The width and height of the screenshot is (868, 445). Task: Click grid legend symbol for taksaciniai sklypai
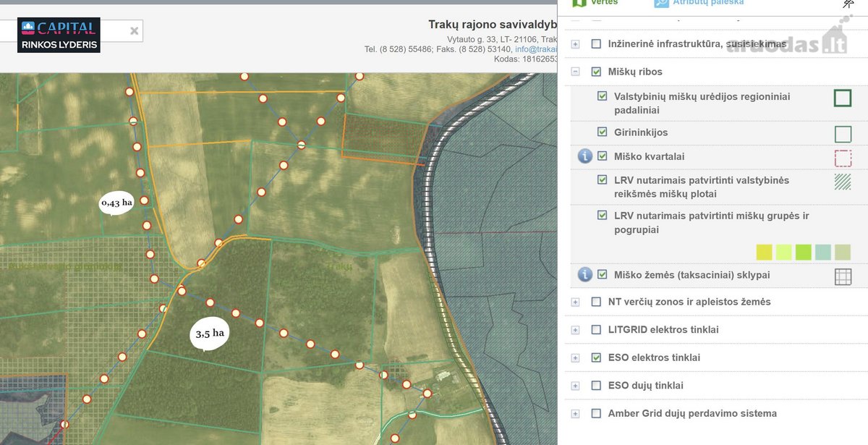(x=843, y=276)
